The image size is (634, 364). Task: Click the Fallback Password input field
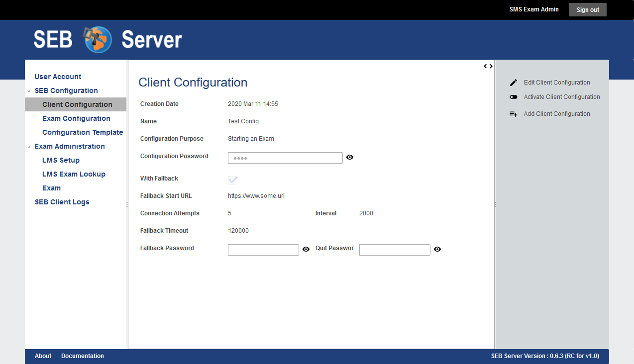263,250
